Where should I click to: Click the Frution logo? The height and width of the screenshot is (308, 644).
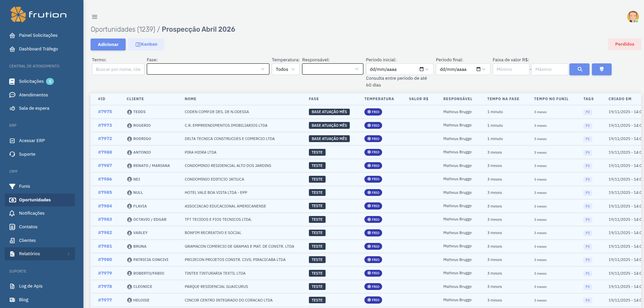pyautogui.click(x=38, y=15)
